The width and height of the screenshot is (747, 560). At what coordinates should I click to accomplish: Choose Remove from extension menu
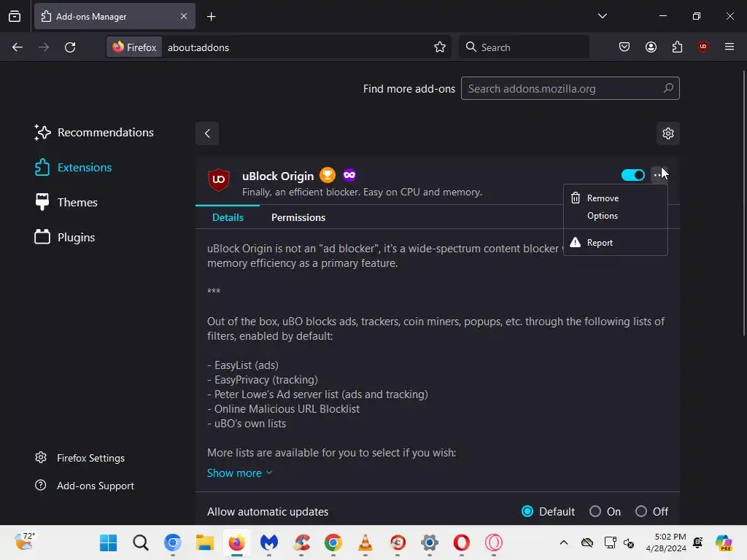[x=615, y=198]
